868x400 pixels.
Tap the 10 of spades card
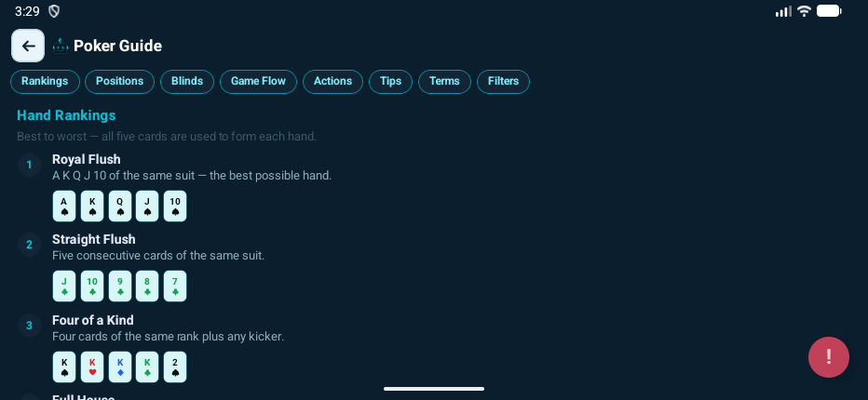tap(175, 206)
